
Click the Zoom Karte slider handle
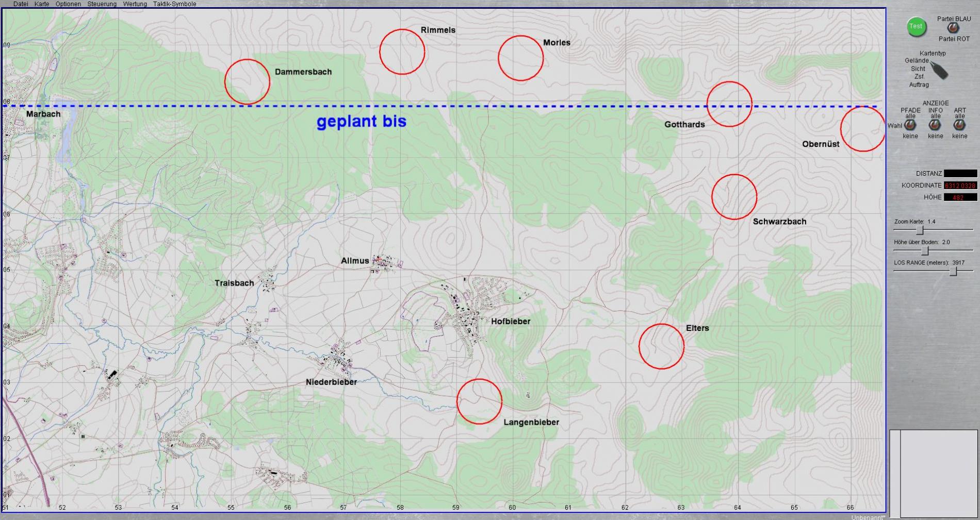[919, 230]
